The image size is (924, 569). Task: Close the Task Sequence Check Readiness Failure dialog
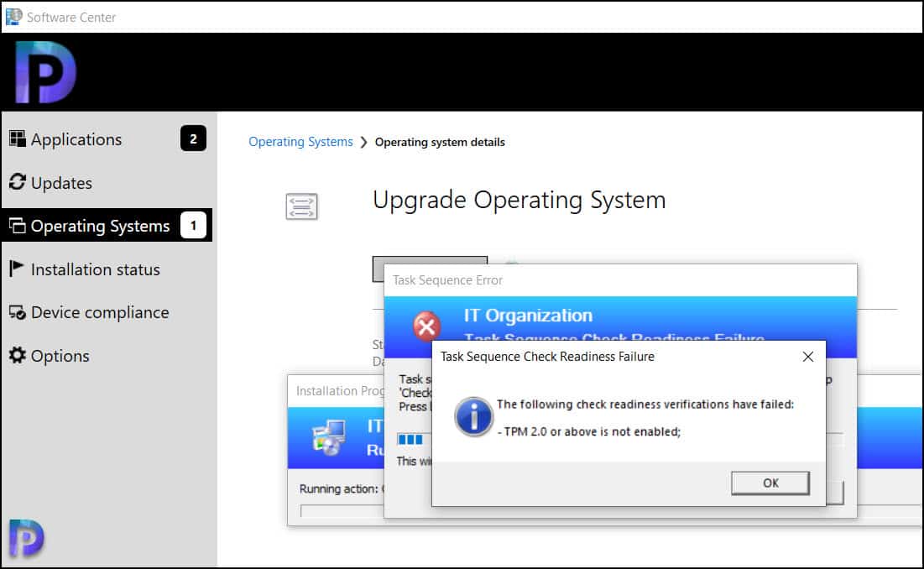[808, 357]
